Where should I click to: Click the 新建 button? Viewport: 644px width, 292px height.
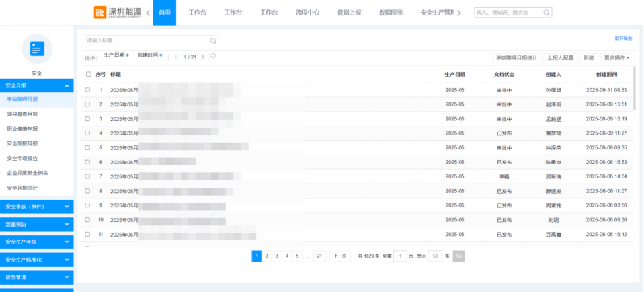[x=588, y=58]
